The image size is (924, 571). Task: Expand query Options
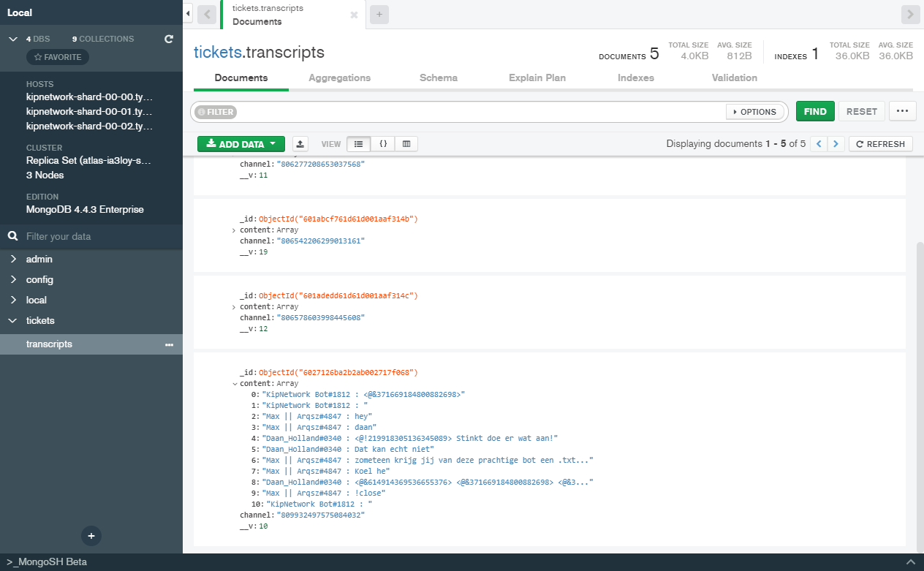tap(753, 112)
